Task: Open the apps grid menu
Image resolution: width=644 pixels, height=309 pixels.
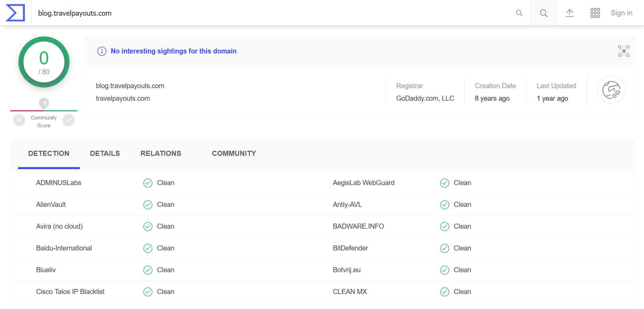Action: (x=595, y=13)
